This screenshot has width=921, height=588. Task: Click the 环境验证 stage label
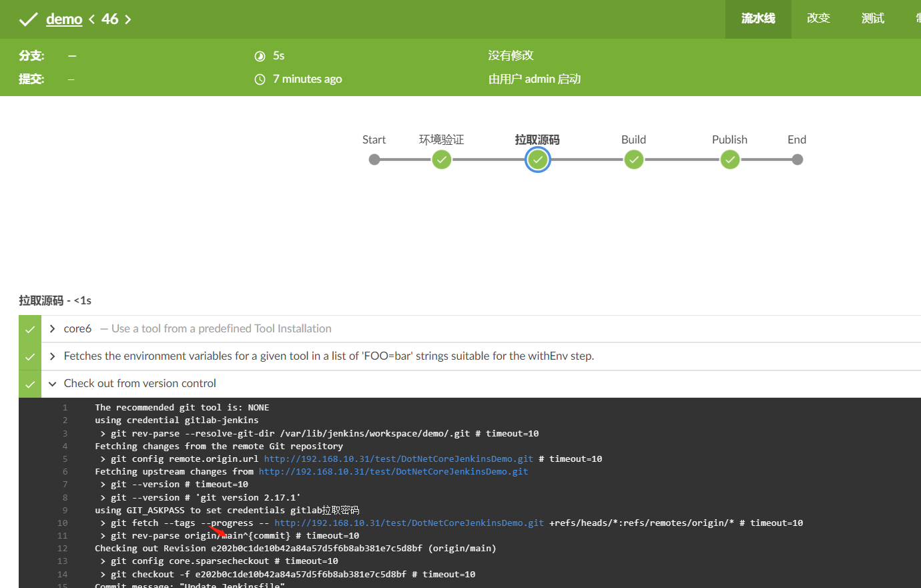pyautogui.click(x=441, y=139)
